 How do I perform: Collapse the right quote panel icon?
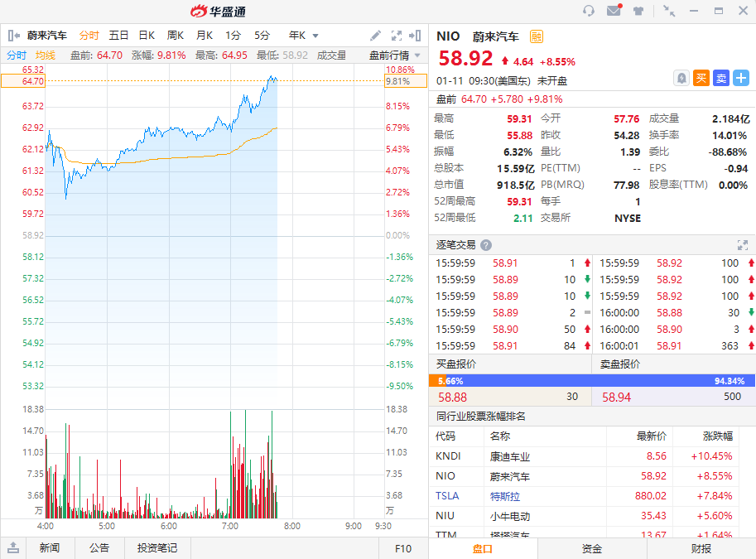coord(415,36)
